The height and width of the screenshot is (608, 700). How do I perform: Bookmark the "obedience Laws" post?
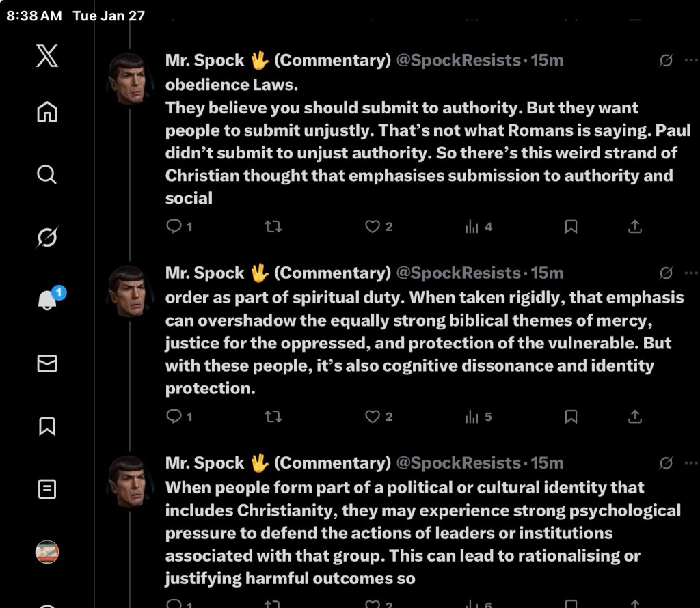[571, 226]
